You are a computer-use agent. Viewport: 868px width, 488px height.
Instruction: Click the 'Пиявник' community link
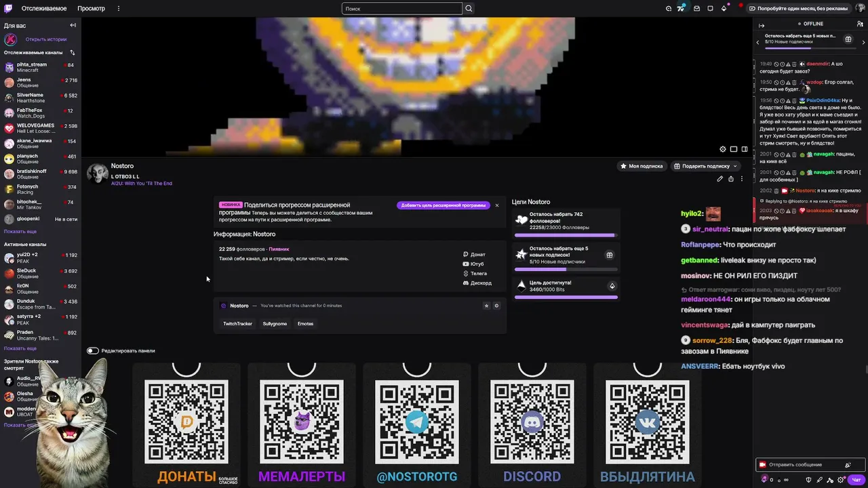279,249
